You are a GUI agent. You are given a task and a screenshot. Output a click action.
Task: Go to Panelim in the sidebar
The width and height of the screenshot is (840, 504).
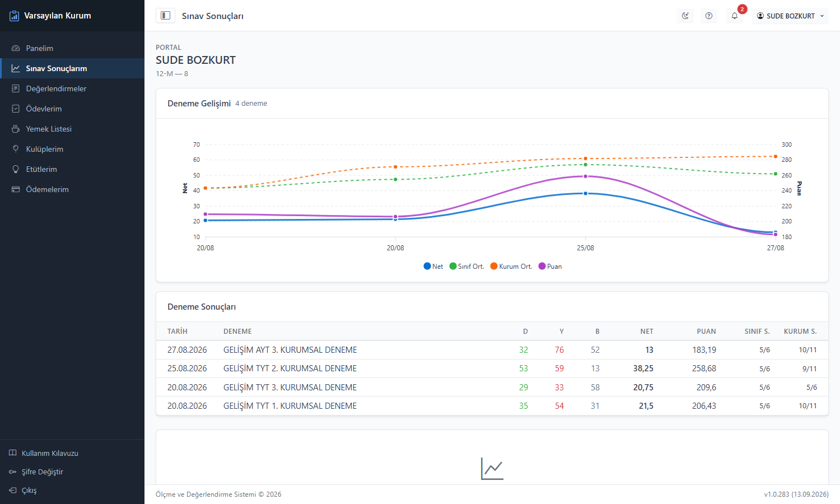(72, 48)
